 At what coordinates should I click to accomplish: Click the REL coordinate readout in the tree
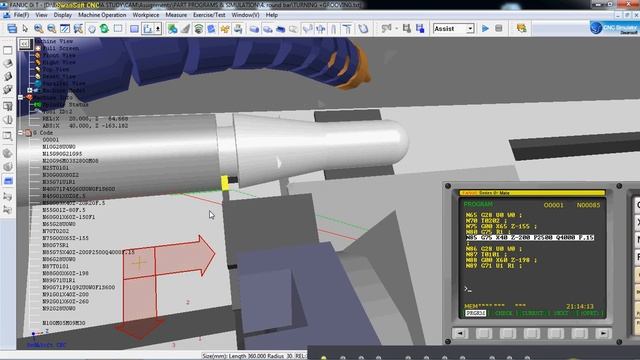coord(85,119)
